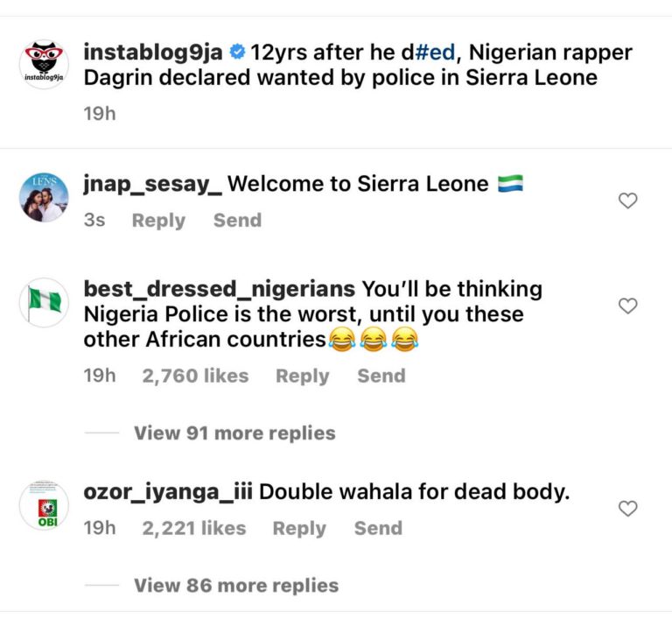
Task: View the 2,221 likes list
Action: (193, 528)
